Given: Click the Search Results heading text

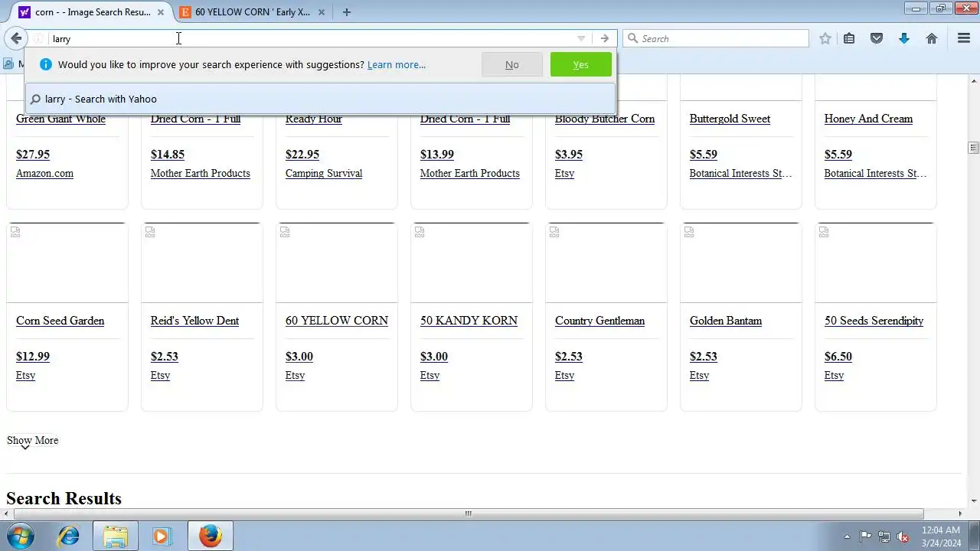Looking at the screenshot, I should click(64, 498).
